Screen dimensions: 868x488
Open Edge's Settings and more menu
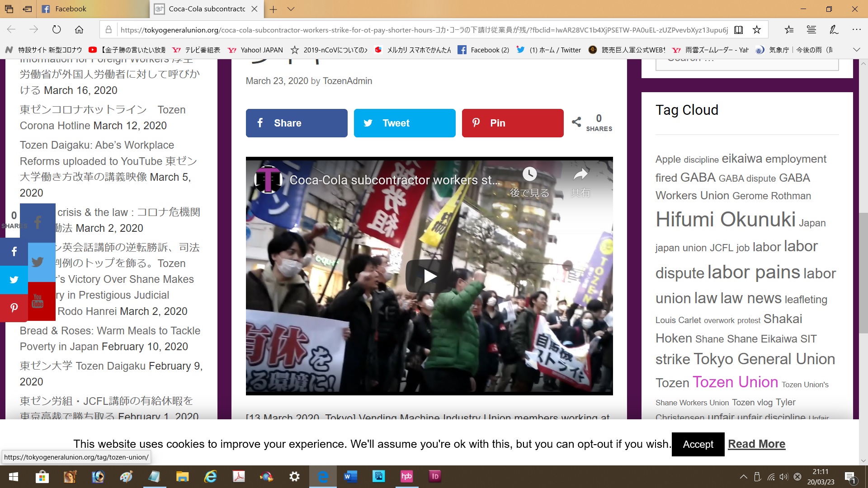pyautogui.click(x=856, y=30)
